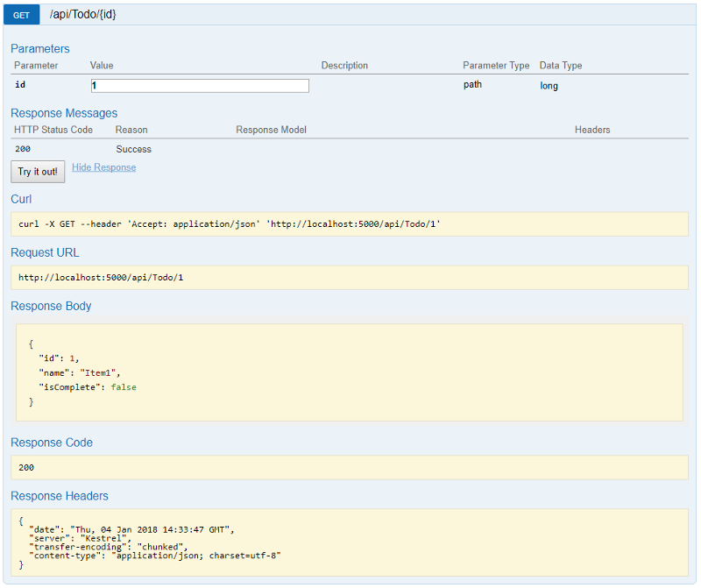Click the Hide Response link
Viewport: 701px width, 588px height.
tap(103, 166)
